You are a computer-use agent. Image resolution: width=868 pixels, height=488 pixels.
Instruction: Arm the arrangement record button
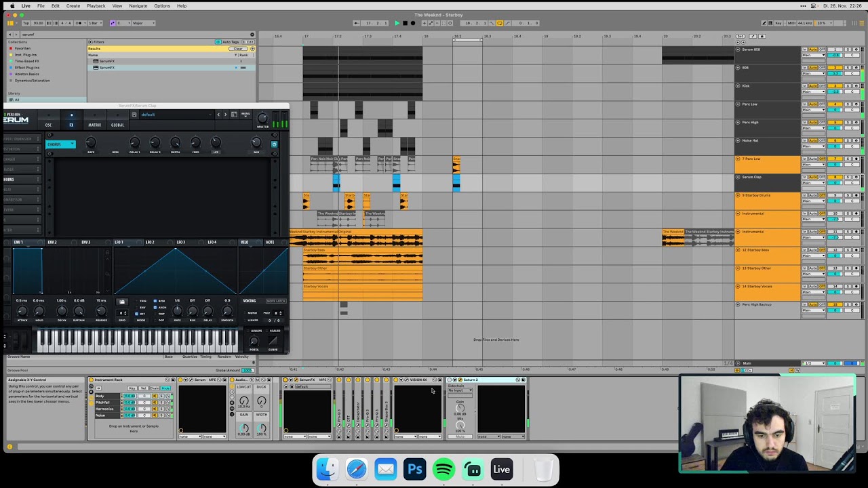coord(412,23)
